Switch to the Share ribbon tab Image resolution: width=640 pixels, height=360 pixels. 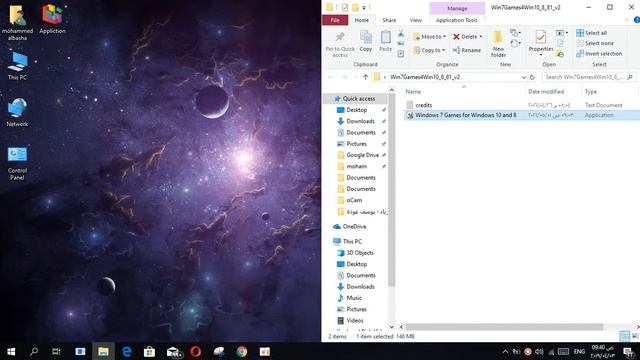[x=389, y=20]
